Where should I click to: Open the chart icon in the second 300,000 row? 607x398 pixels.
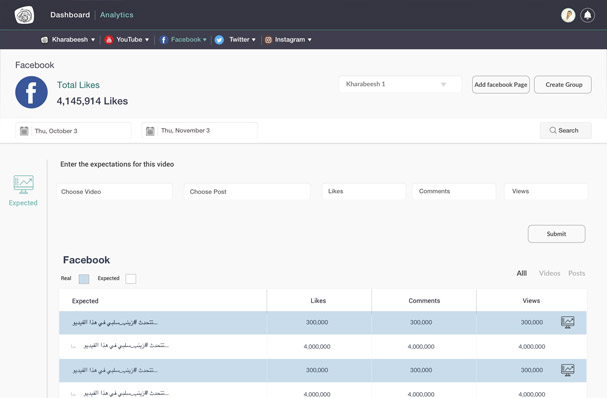pyautogui.click(x=568, y=370)
